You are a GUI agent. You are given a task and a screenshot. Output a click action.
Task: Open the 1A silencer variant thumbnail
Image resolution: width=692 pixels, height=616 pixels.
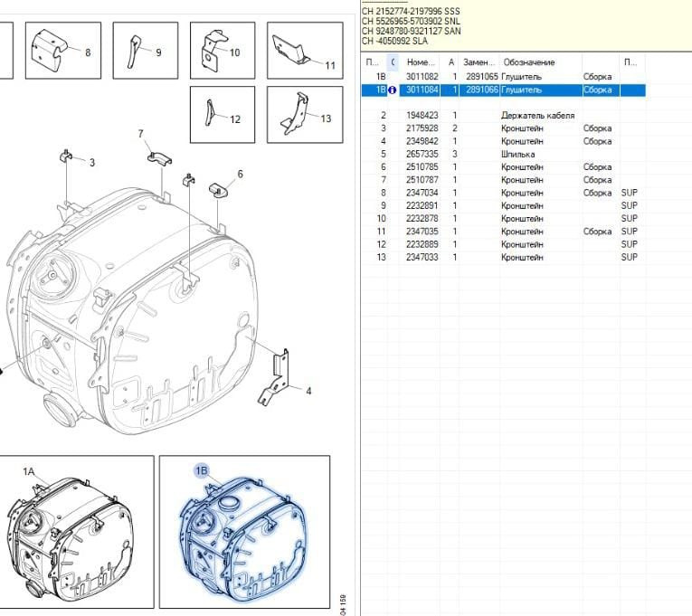(x=76, y=531)
